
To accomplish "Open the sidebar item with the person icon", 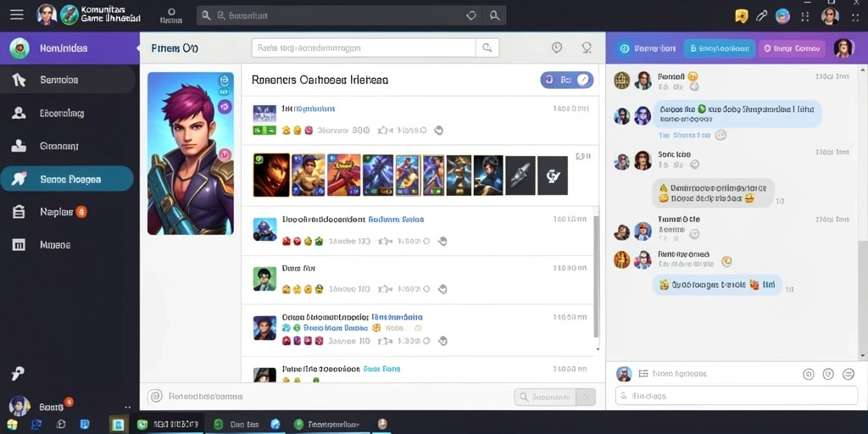I will click(x=68, y=114).
